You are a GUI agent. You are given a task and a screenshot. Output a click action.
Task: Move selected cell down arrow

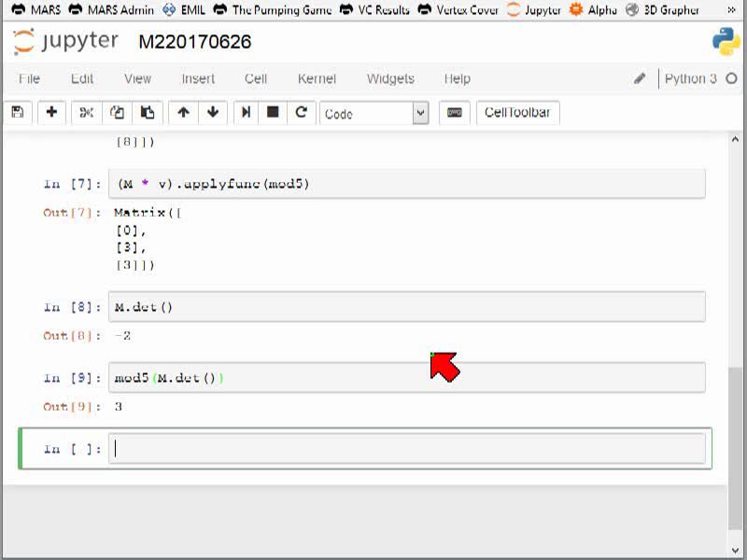tap(213, 112)
